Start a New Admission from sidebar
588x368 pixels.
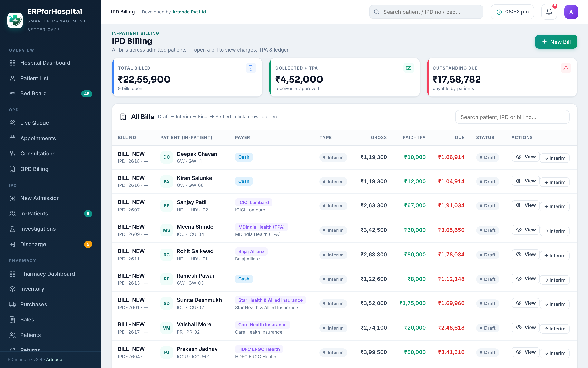(x=51, y=198)
